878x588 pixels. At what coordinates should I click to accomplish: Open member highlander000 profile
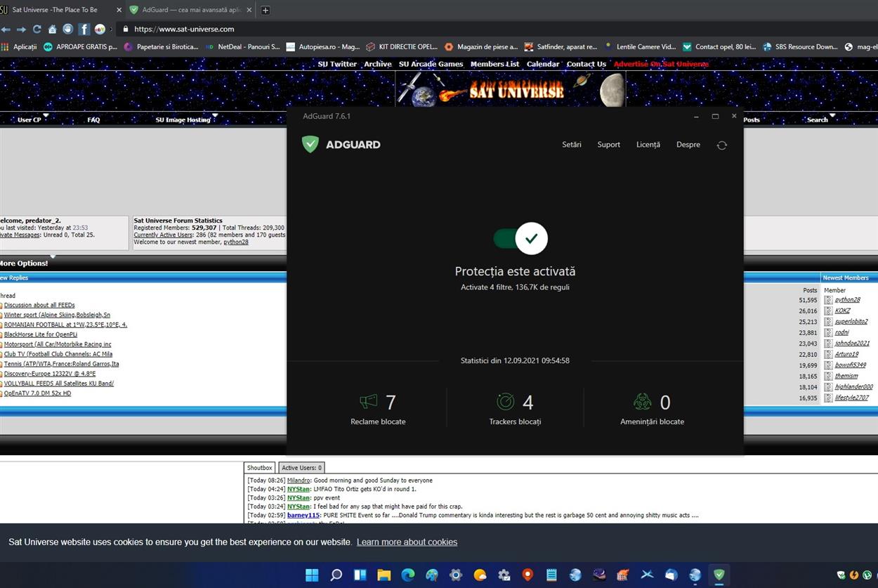pos(853,386)
